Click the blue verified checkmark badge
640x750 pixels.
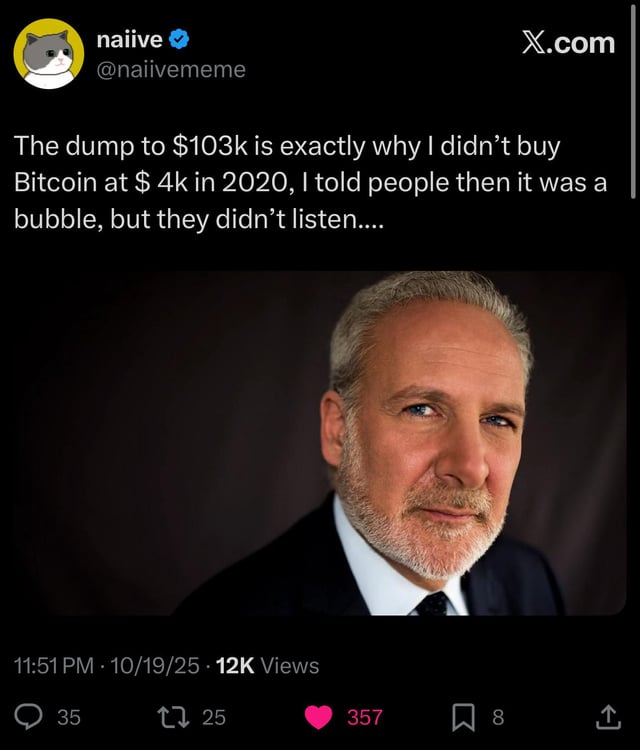pos(180,40)
